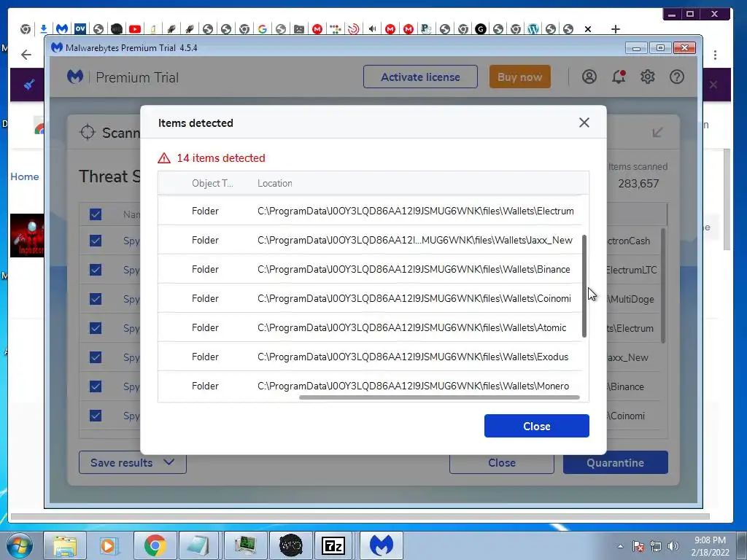Uncheck the threat row ending in ts\Electrum
Screen dimensions: 747x560
click(x=96, y=328)
